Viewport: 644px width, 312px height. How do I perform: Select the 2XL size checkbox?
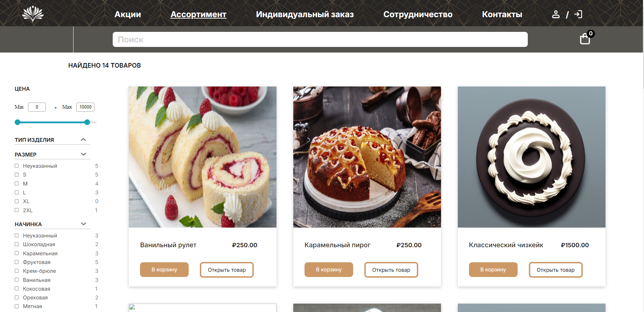(17, 210)
